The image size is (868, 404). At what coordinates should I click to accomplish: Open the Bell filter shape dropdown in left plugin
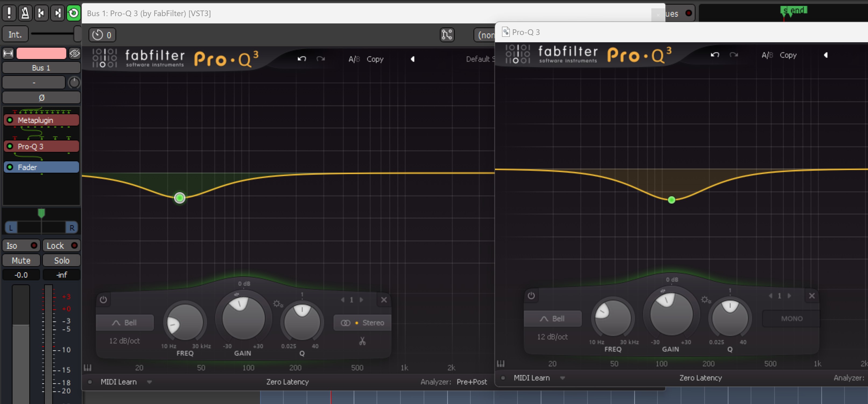125,323
